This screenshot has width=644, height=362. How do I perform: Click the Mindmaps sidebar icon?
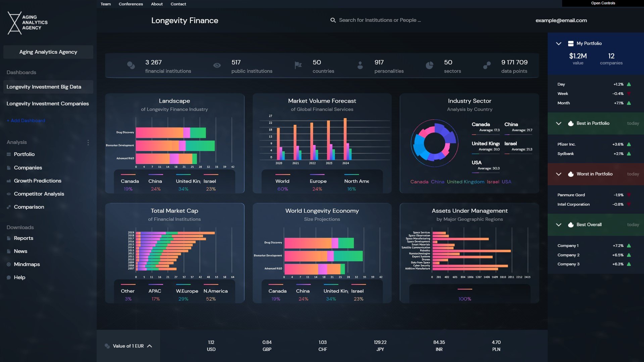point(9,264)
